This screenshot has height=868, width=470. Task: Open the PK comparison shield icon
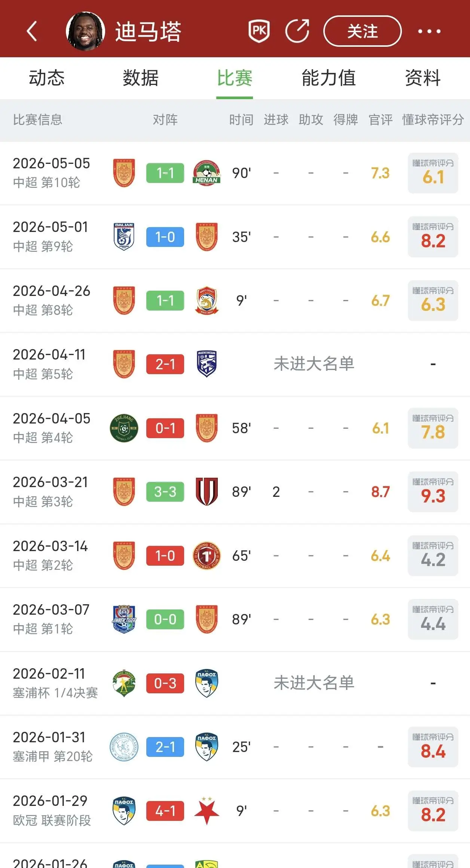coord(259,31)
